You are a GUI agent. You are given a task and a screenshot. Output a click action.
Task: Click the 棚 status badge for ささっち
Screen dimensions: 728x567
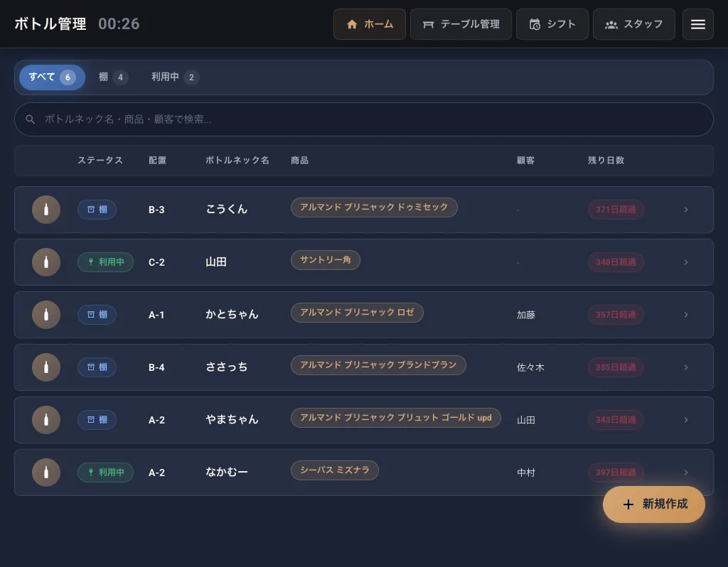[x=97, y=367]
